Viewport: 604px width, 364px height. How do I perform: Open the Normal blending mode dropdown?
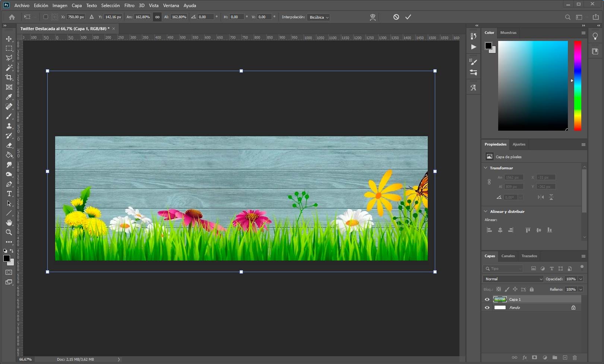(513, 279)
